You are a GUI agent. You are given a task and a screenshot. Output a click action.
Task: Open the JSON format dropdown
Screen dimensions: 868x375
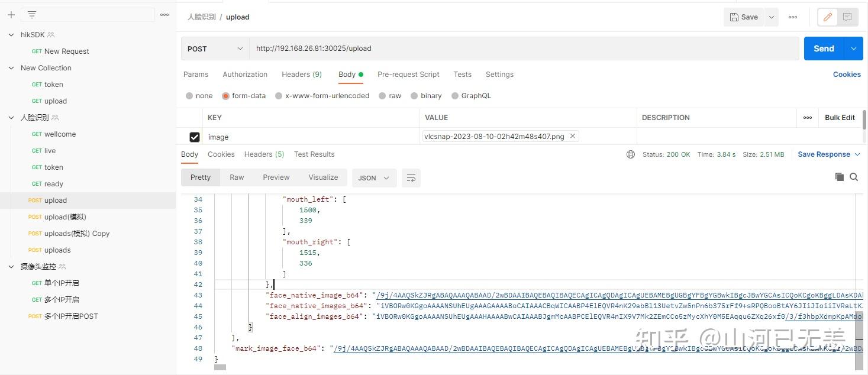coord(374,178)
